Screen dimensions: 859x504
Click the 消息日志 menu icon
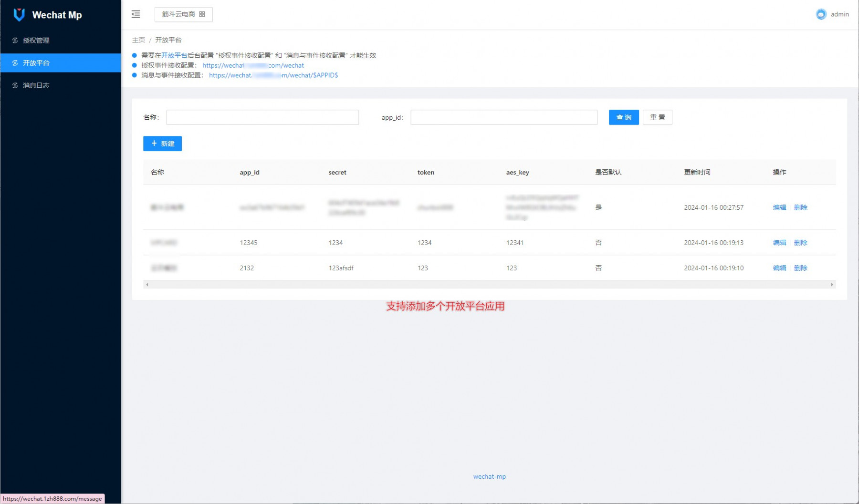coord(15,85)
